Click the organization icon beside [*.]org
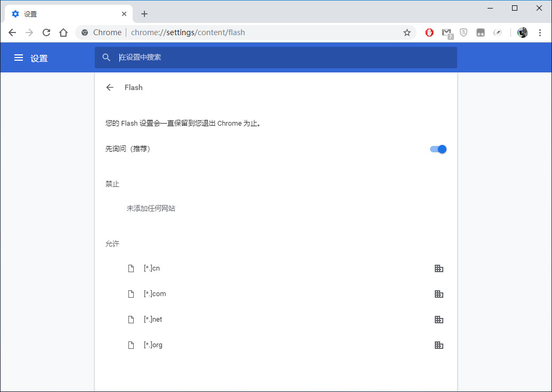The height and width of the screenshot is (392, 552). (439, 345)
